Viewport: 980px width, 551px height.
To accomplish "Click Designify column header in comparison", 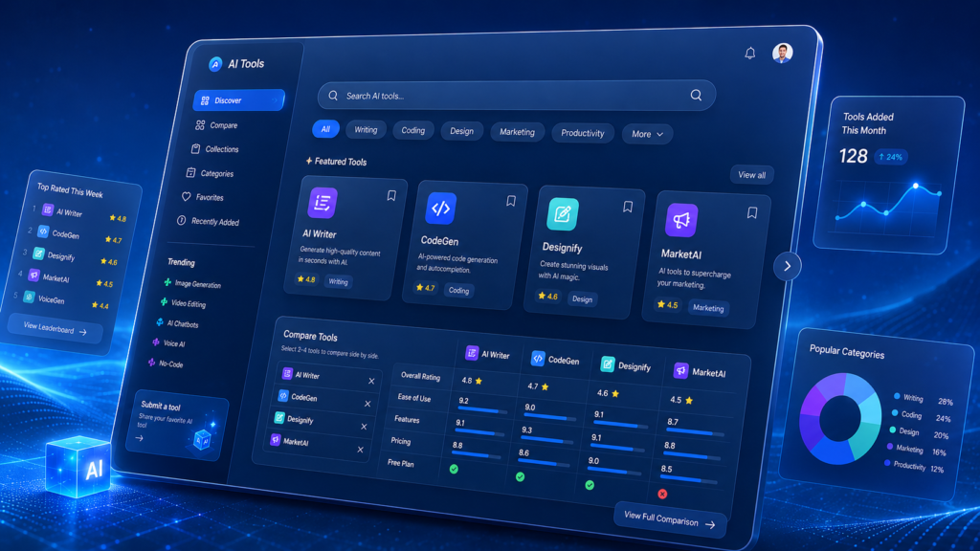I will pyautogui.click(x=626, y=365).
